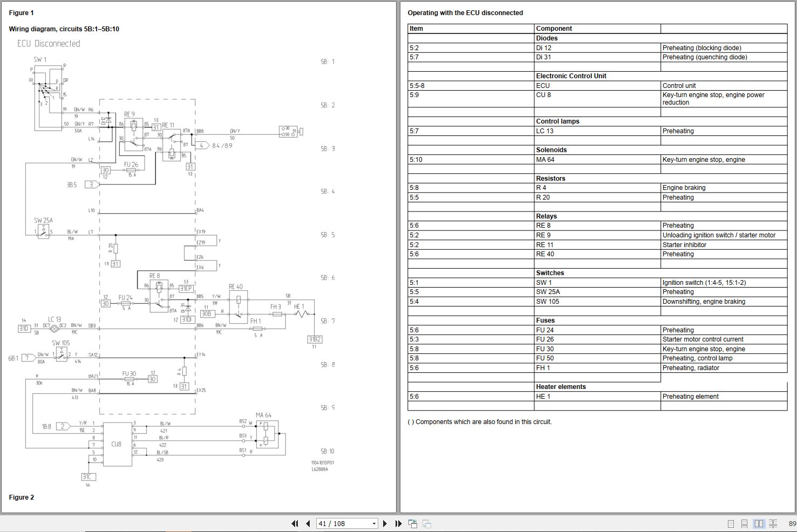Advance to the next page
The image size is (797, 532).
(x=385, y=523)
